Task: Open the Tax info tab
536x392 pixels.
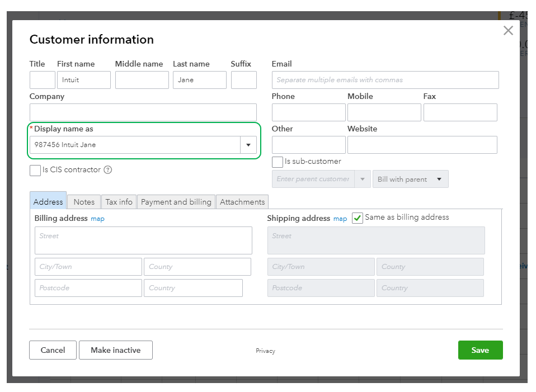Action: point(119,202)
